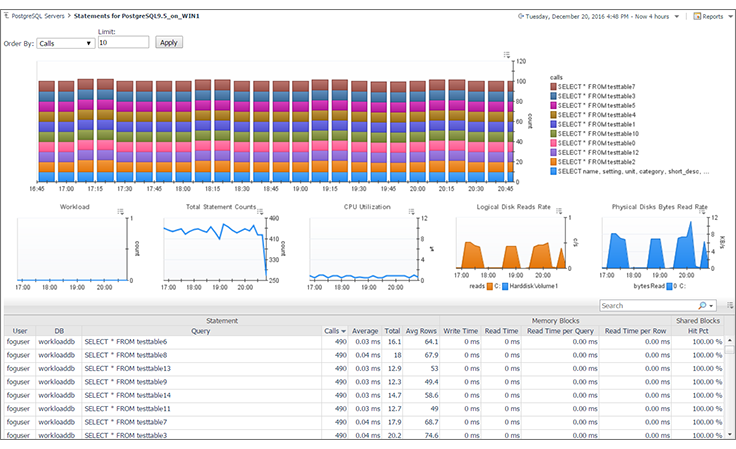Select the SELECT * FROM testtable13 row

click(200, 368)
